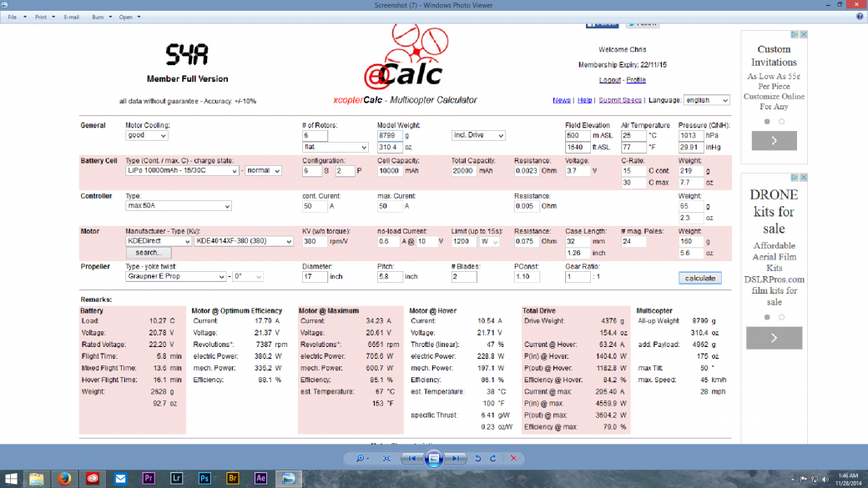Go to the previous photo

411,458
